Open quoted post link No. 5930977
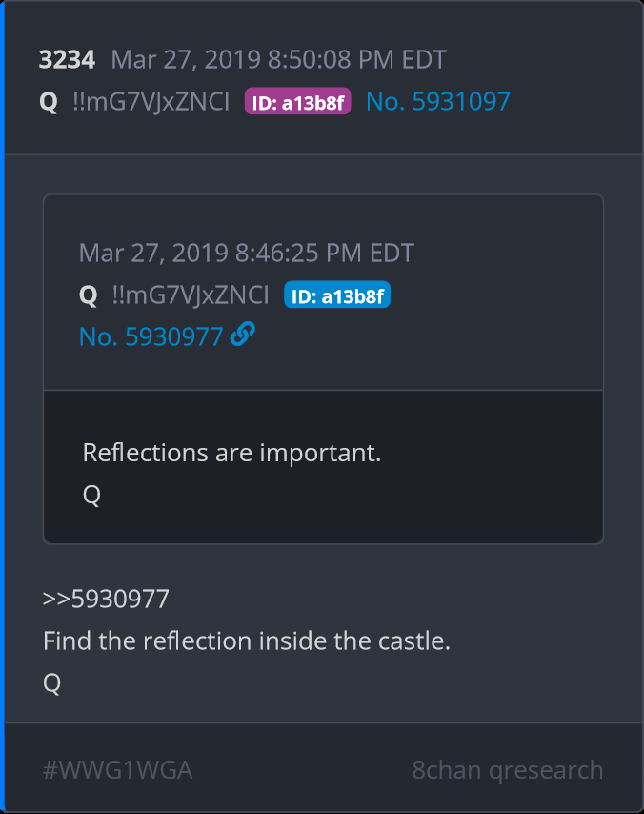The height and width of the screenshot is (814, 644). 151,336
